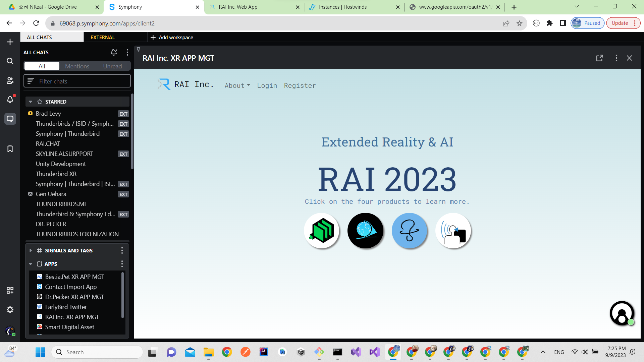Viewport: 644px width, 362px height.
Task: Click the green cube product icon
Action: coord(321,231)
